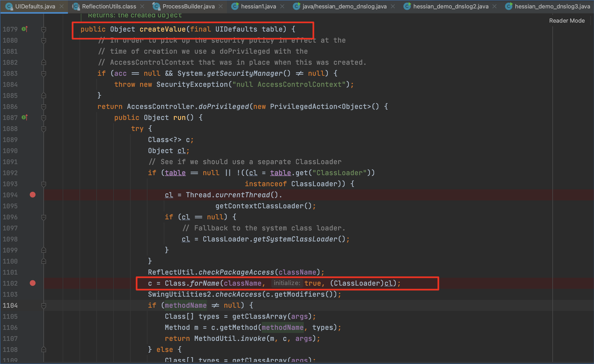Click the underlined table variable on line 1092
The width and height of the screenshot is (594, 364).
175,173
